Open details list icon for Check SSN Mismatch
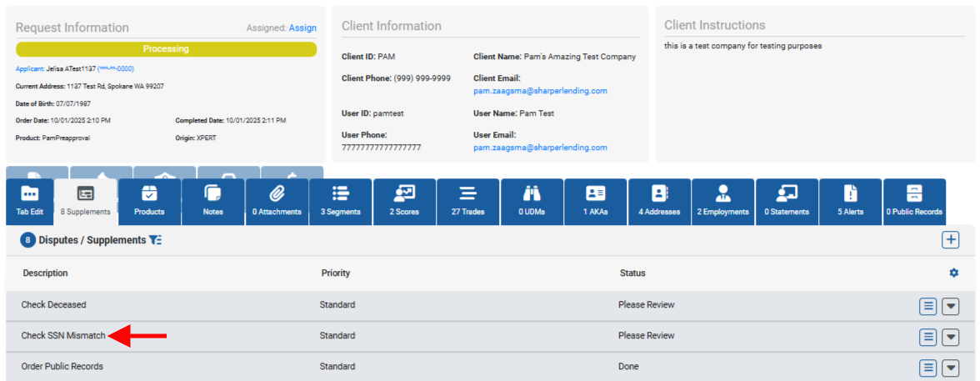Image resolution: width=980 pixels, height=381 pixels. tap(928, 337)
